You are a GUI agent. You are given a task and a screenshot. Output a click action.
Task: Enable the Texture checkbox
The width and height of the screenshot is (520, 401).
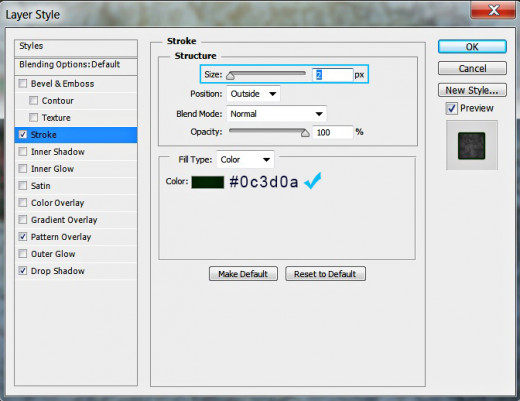coord(33,117)
